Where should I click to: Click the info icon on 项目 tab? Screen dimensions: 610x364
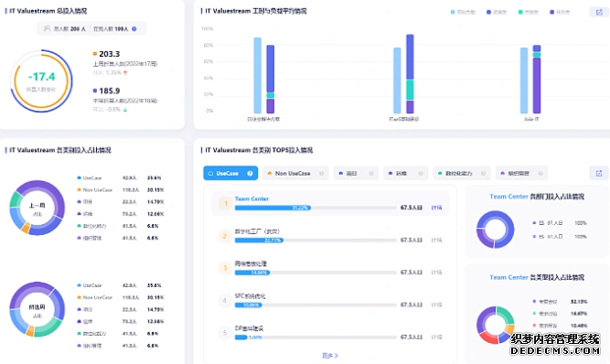[x=371, y=174]
